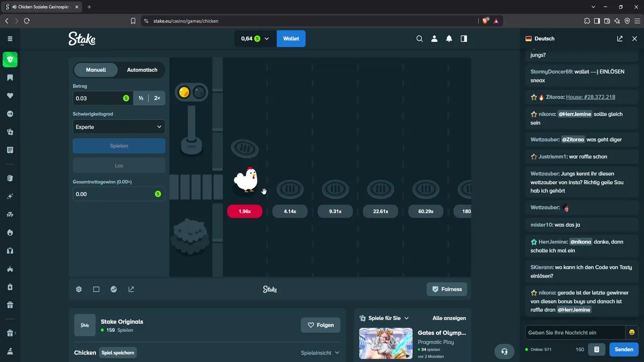Click the Stake logo
This screenshot has width=644, height=362.
point(82,39)
